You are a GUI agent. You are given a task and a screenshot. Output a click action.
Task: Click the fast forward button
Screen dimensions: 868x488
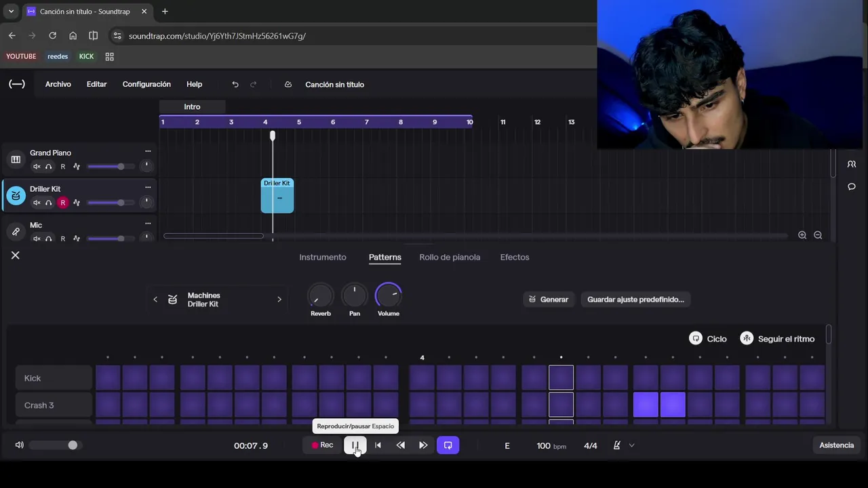[x=423, y=445]
